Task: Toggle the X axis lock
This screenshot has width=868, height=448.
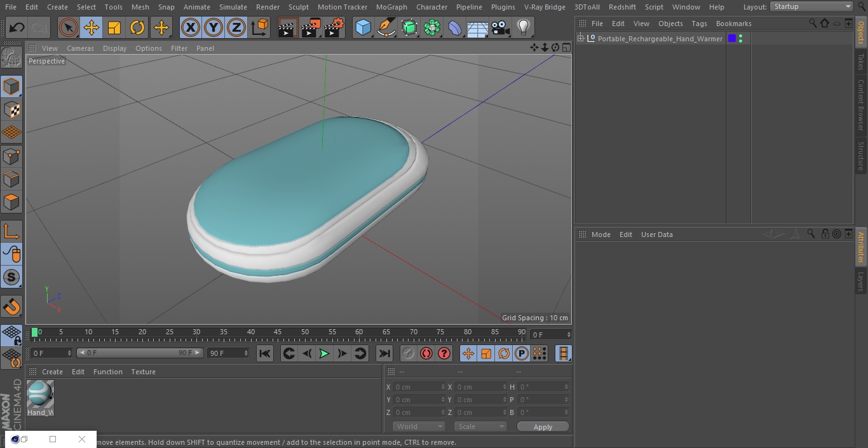Action: point(191,28)
